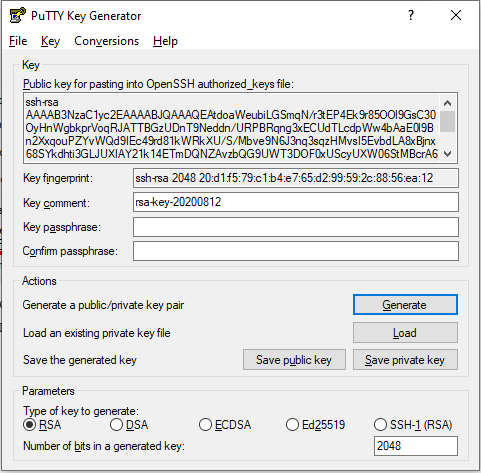The height and width of the screenshot is (473, 481).
Task: Click the 'ssh-rsa' line in public key box
Action: pos(42,102)
